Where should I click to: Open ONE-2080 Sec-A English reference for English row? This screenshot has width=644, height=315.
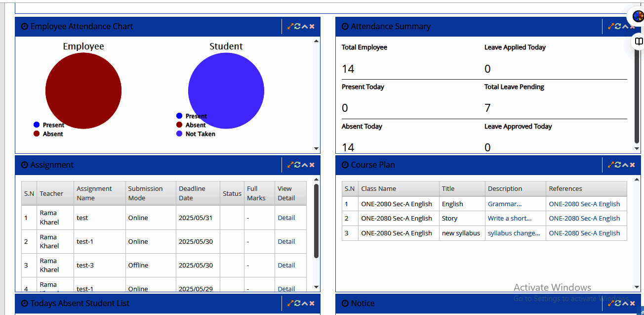[x=584, y=204]
